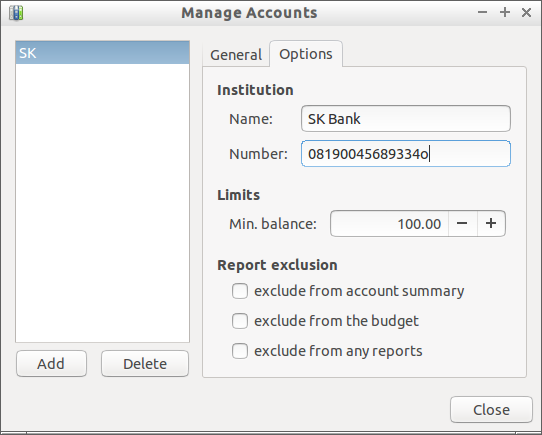Increase Min. balance with plus button

point(491,223)
